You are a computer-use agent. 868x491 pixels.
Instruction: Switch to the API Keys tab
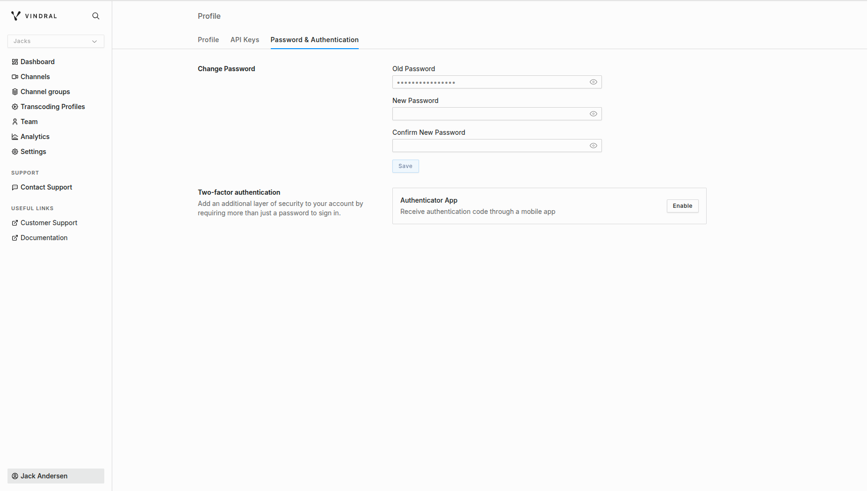tap(245, 40)
